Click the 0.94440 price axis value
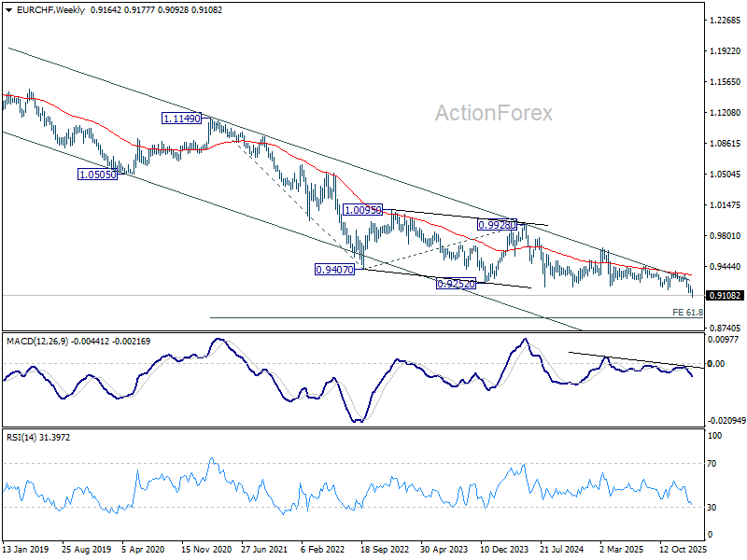747x560 pixels. click(x=726, y=267)
